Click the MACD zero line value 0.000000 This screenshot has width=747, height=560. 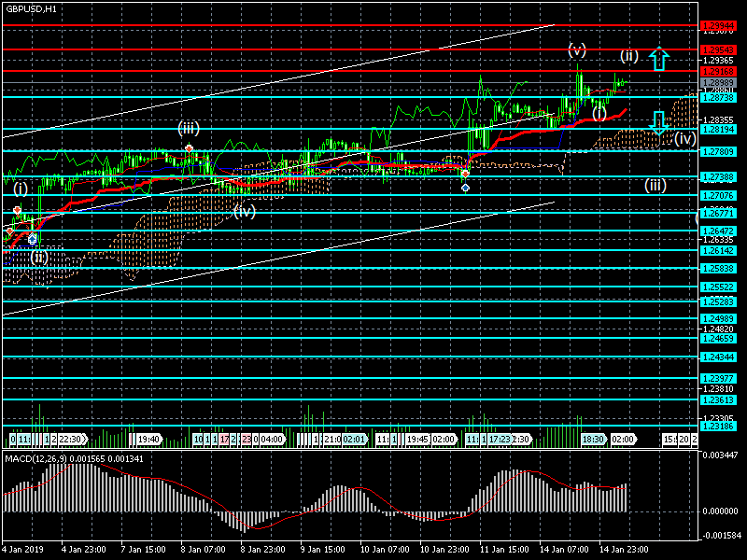pyautogui.click(x=720, y=511)
